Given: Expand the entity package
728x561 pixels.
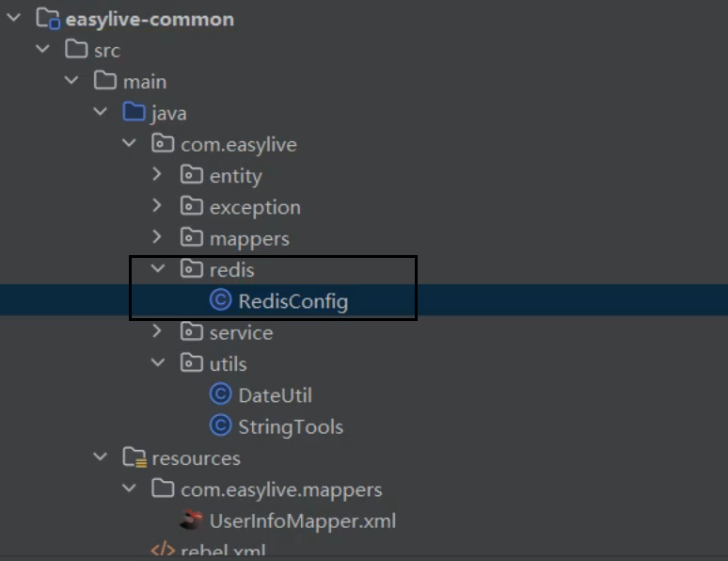Looking at the screenshot, I should point(157,175).
